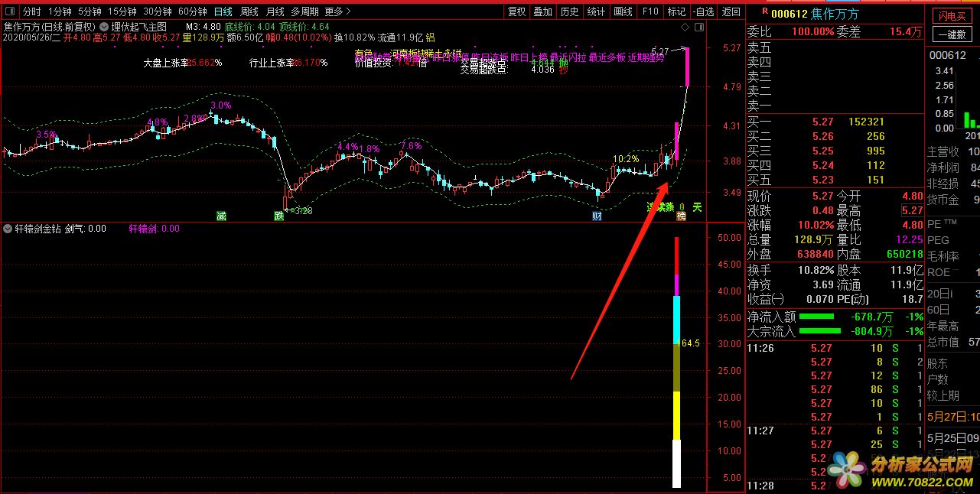The image size is (980, 494).
Task: Click the diamond icon at chart top right
Action: point(684,27)
